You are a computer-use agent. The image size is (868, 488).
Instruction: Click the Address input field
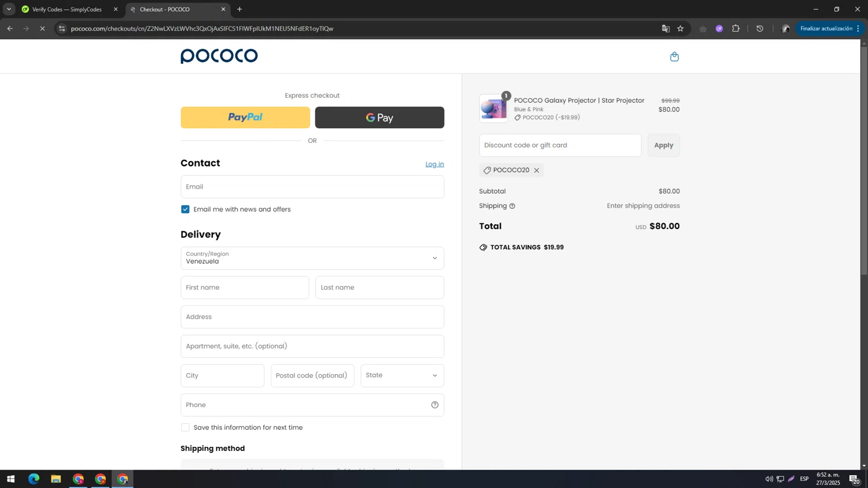312,317
